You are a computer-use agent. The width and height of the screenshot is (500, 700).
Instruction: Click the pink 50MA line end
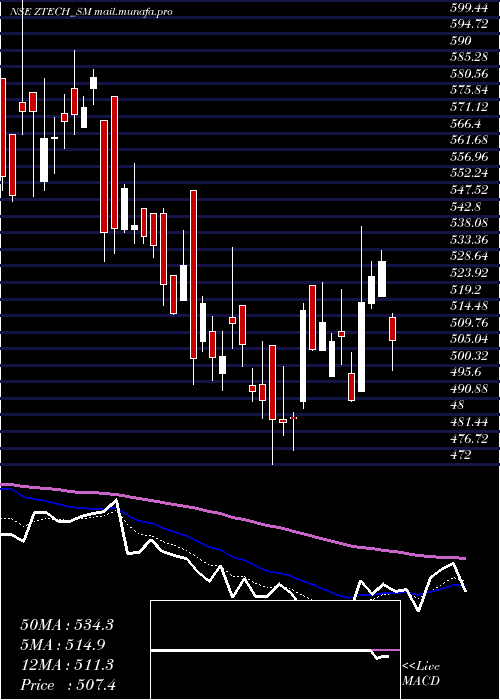point(462,558)
